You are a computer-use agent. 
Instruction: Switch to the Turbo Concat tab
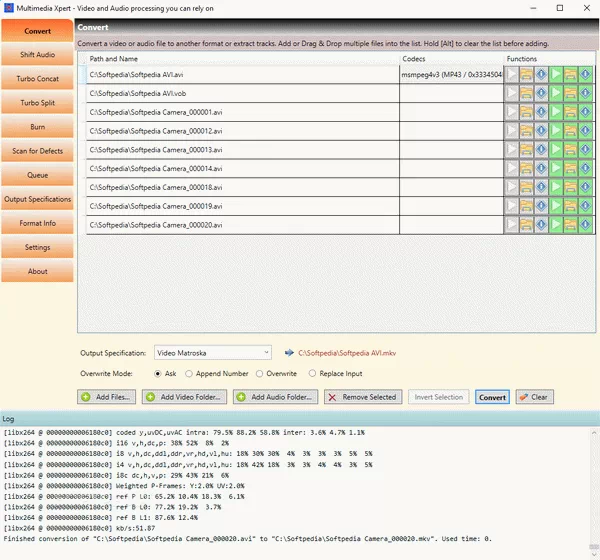pyautogui.click(x=37, y=79)
